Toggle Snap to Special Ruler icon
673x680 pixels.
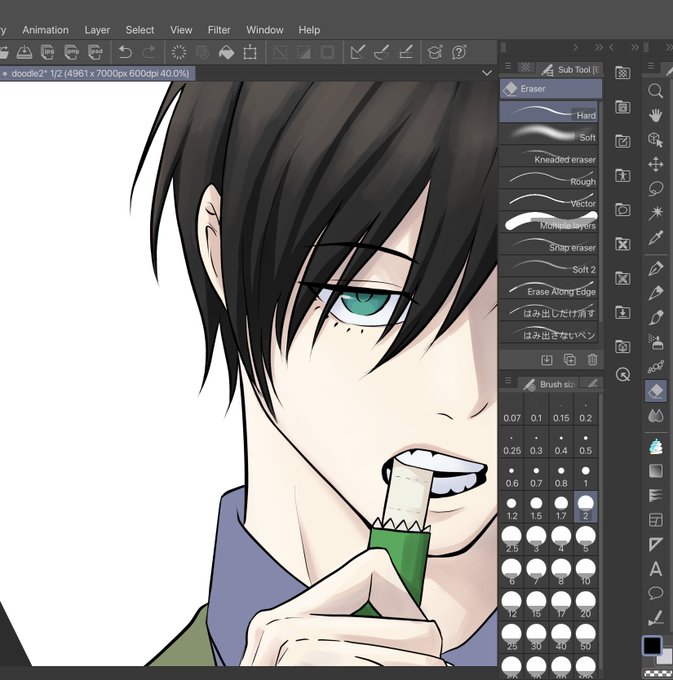pyautogui.click(x=382, y=52)
